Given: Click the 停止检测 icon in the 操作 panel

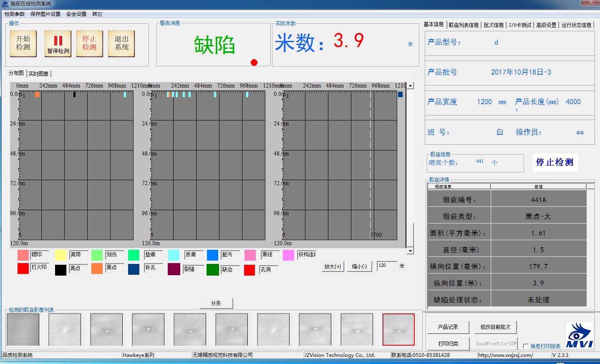Looking at the screenshot, I should pyautogui.click(x=89, y=43).
